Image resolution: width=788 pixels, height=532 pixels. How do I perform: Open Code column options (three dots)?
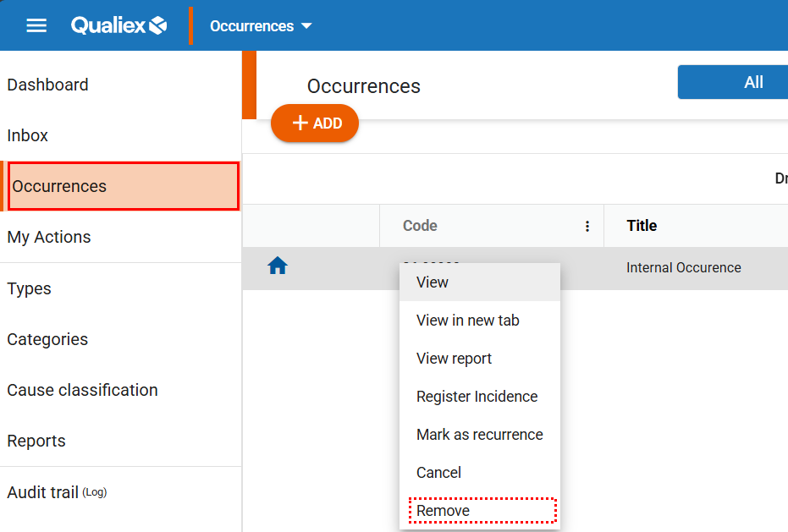point(587,226)
